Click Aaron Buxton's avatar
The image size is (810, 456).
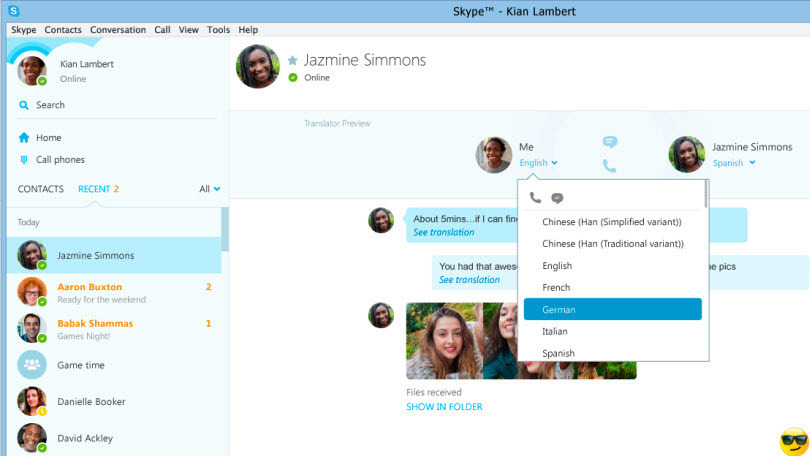tap(32, 291)
